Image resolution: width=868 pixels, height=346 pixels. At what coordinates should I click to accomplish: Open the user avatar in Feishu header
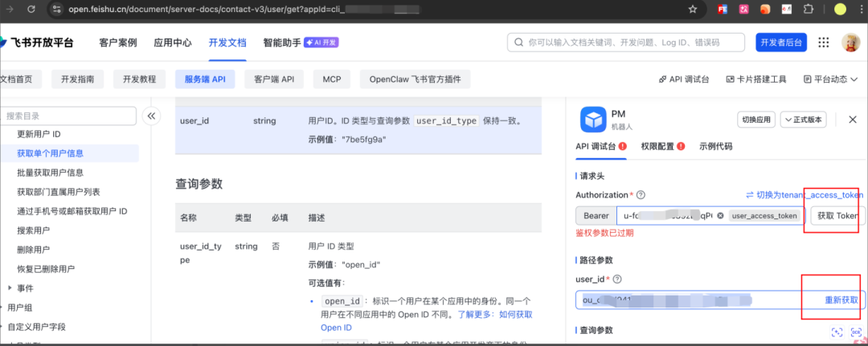(x=850, y=43)
